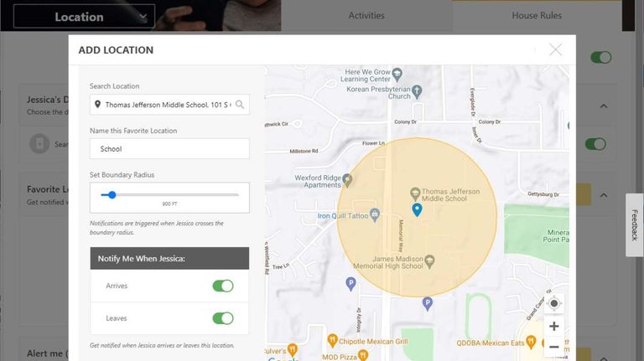Zoom in the map with plus button
This screenshot has height=361, width=644.
point(553,326)
